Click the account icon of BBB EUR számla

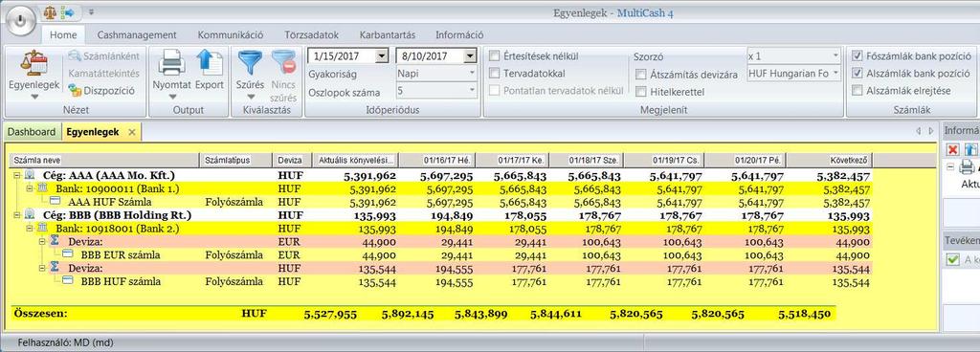[68, 254]
